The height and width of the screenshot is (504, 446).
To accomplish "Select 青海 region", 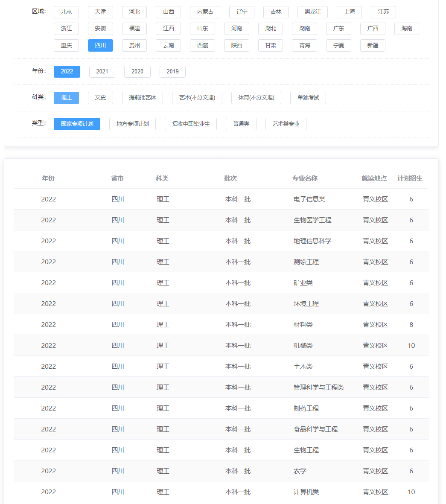I will click(x=304, y=46).
